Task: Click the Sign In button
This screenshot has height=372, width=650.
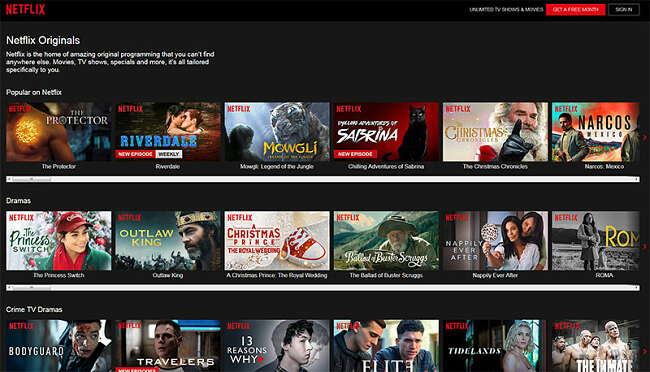Action: 624,10
